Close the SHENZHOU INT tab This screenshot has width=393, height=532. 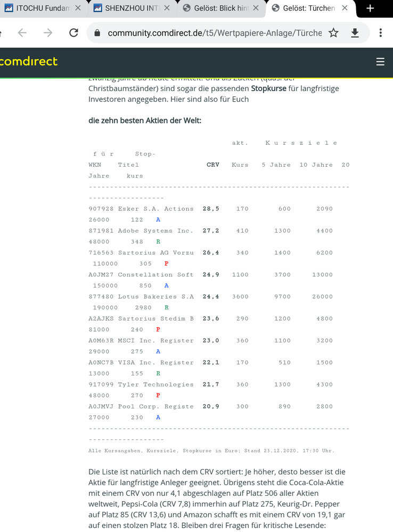(167, 9)
